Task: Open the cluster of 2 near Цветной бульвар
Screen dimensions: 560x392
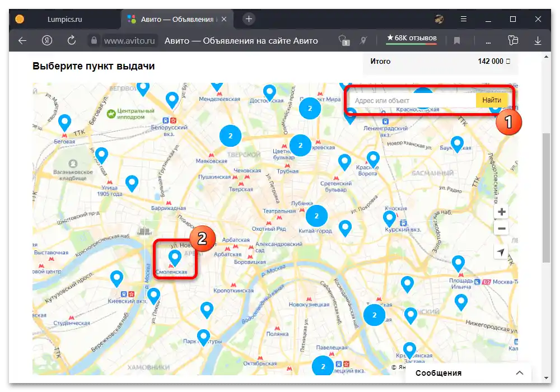Action: coord(300,145)
